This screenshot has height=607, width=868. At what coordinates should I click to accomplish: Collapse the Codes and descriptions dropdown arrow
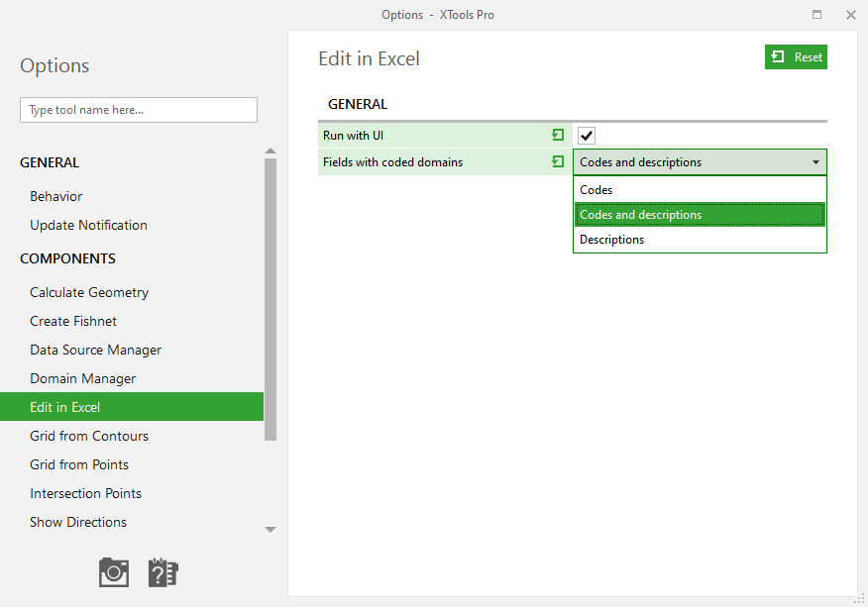(x=815, y=162)
